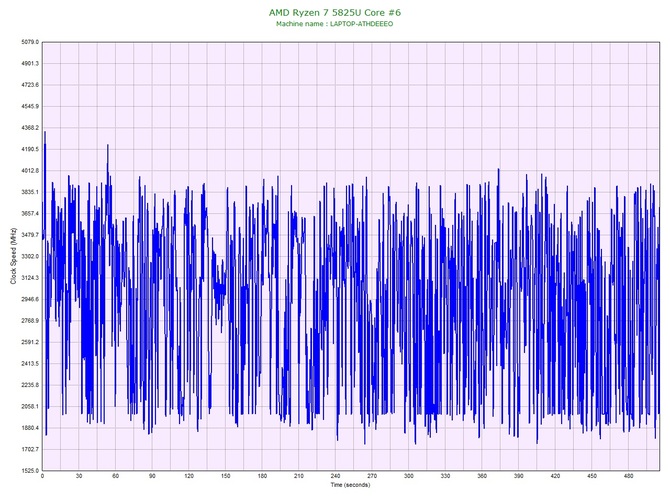Click the x-axis tick label 270
Screen dimensions: 670x502
372,476
